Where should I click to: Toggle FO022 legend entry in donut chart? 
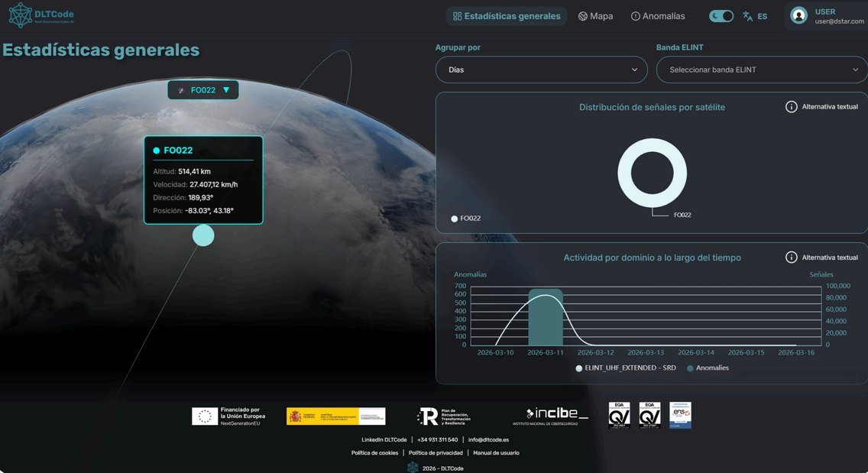[x=465, y=219]
